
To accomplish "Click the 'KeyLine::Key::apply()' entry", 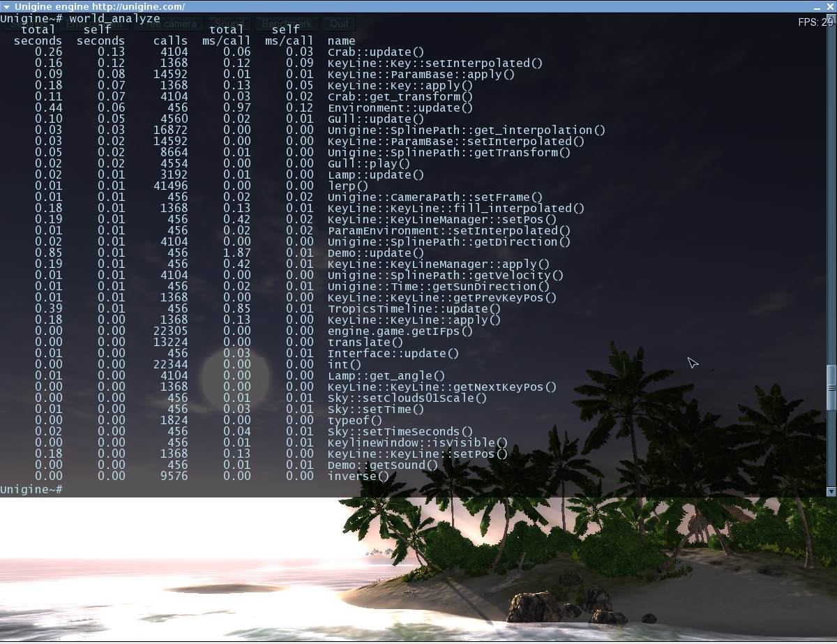I will tap(400, 86).
